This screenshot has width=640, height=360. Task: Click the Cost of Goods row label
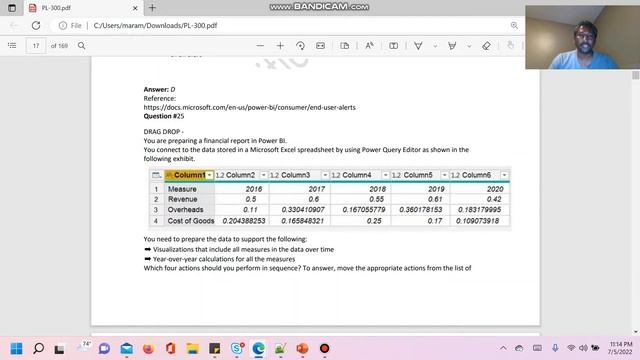pyautogui.click(x=191, y=221)
